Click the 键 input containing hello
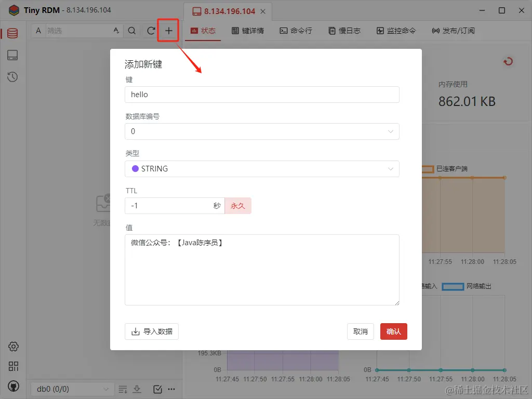The height and width of the screenshot is (399, 532). pyautogui.click(x=262, y=95)
